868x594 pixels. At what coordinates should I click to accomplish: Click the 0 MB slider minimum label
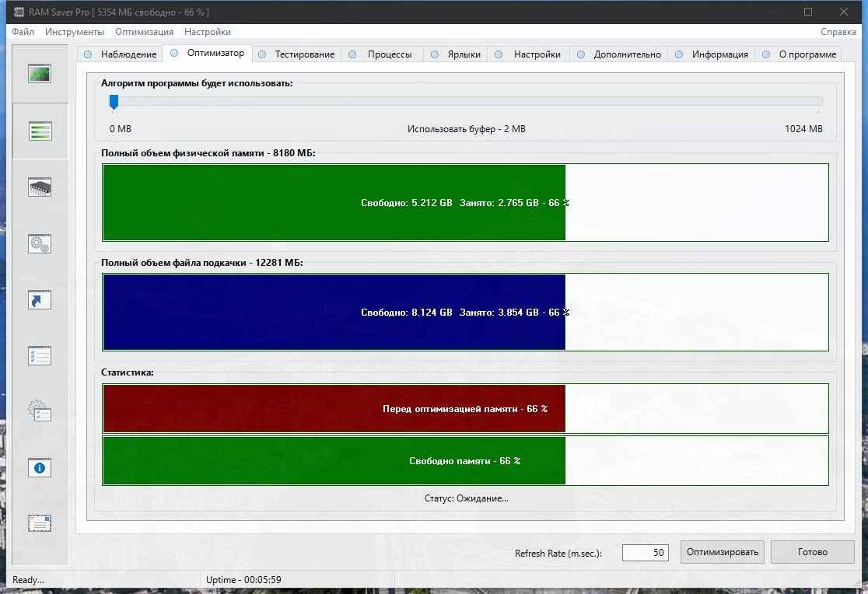120,129
